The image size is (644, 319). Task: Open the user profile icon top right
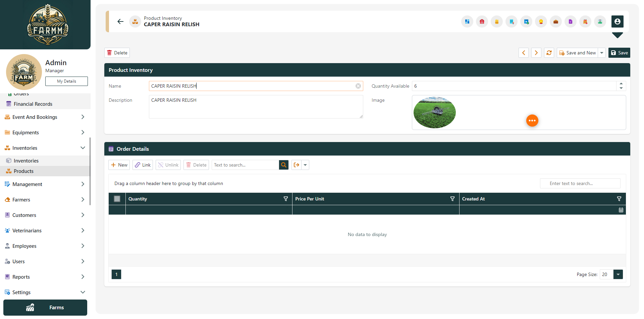coord(618,21)
